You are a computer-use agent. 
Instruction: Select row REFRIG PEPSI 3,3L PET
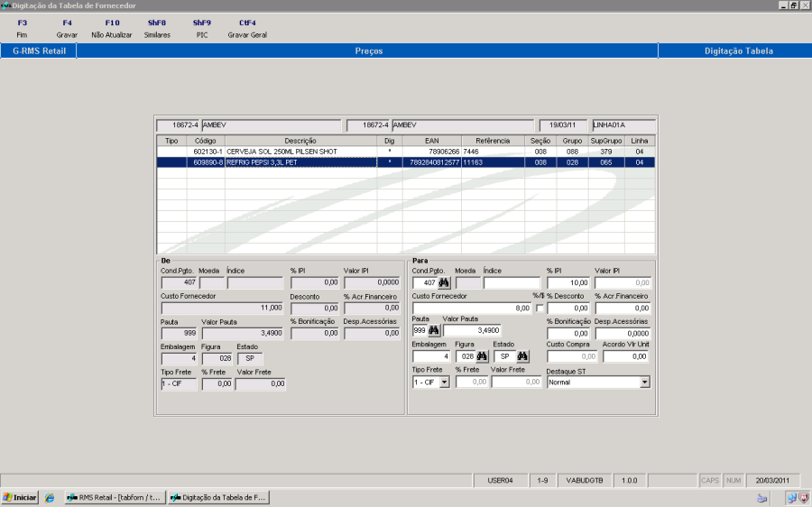click(406, 162)
